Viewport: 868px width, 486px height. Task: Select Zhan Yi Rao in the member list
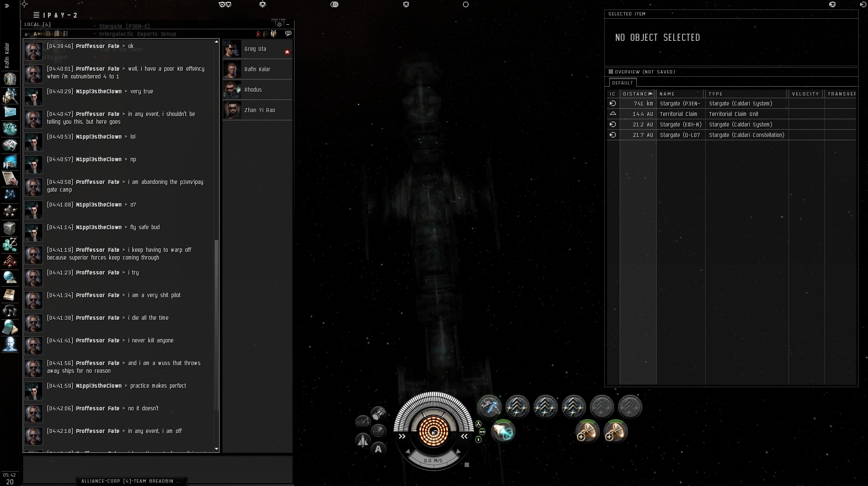pyautogui.click(x=257, y=110)
